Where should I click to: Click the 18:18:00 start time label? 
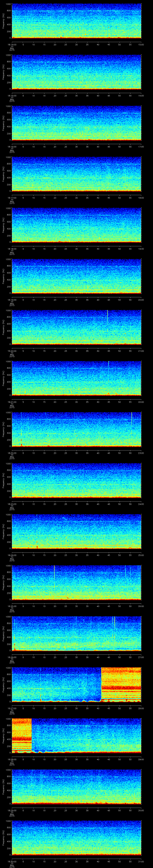[12, 249]
